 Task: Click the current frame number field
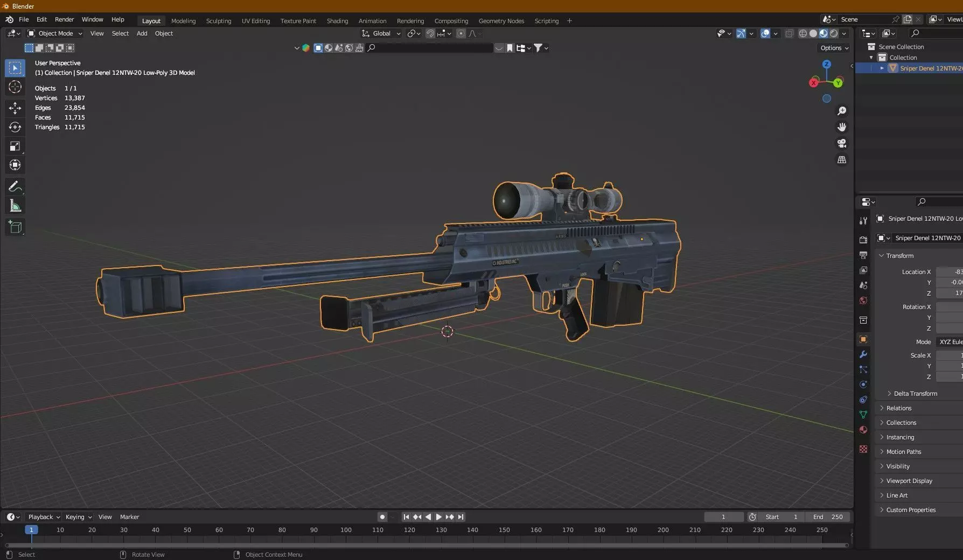(723, 517)
